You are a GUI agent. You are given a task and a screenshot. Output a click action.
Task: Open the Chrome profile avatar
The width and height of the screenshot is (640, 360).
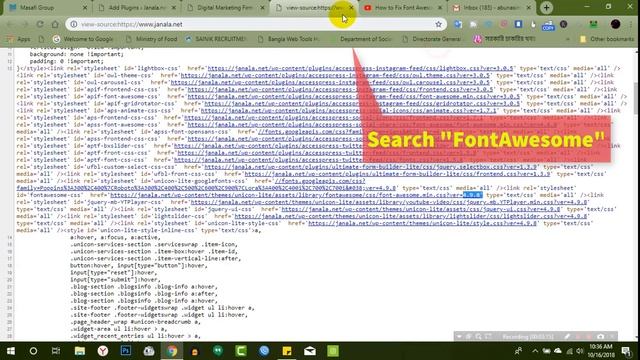[616, 24]
